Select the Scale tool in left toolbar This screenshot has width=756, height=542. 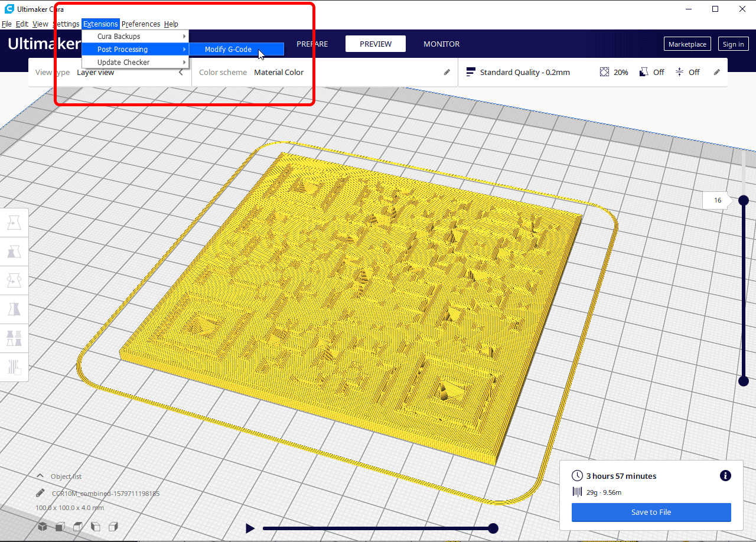(x=14, y=252)
